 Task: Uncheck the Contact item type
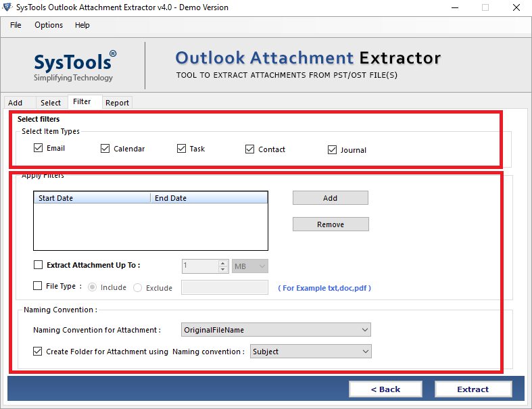coord(249,149)
